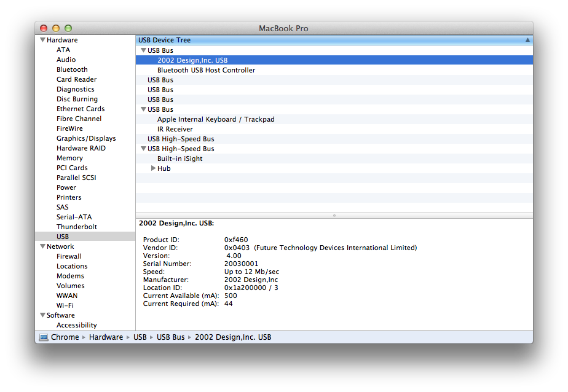Image resolution: width=568 pixels, height=392 pixels.
Task: Open the Memory hardware category
Action: pyautogui.click(x=69, y=158)
